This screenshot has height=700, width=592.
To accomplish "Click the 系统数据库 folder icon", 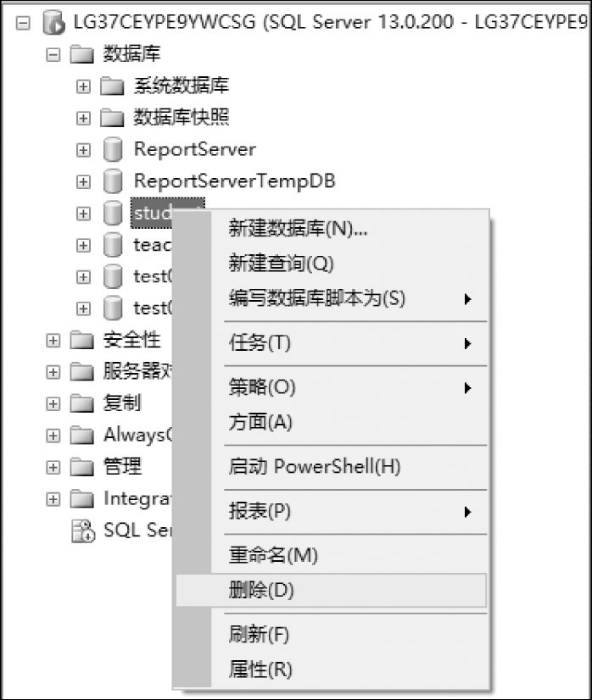I will [x=112, y=86].
